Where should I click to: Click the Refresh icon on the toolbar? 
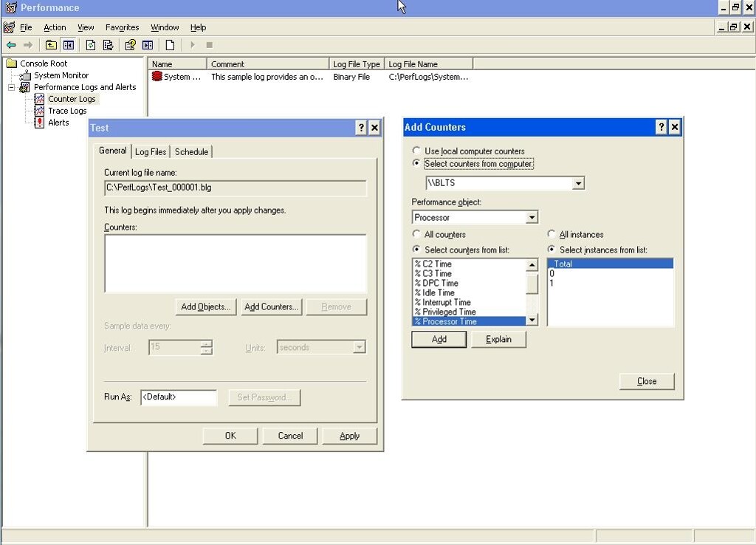[x=91, y=44]
